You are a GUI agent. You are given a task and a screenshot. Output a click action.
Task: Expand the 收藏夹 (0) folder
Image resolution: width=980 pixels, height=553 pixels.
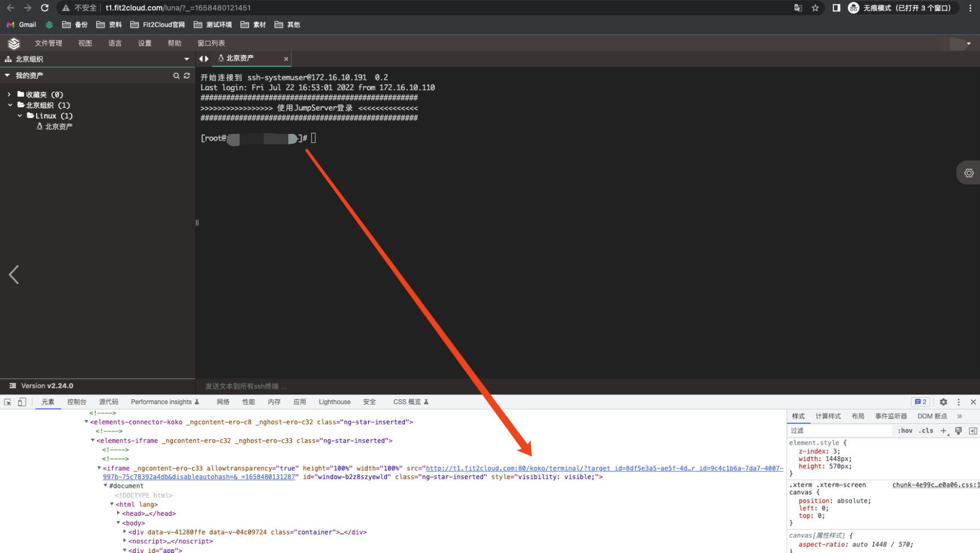coord(9,94)
